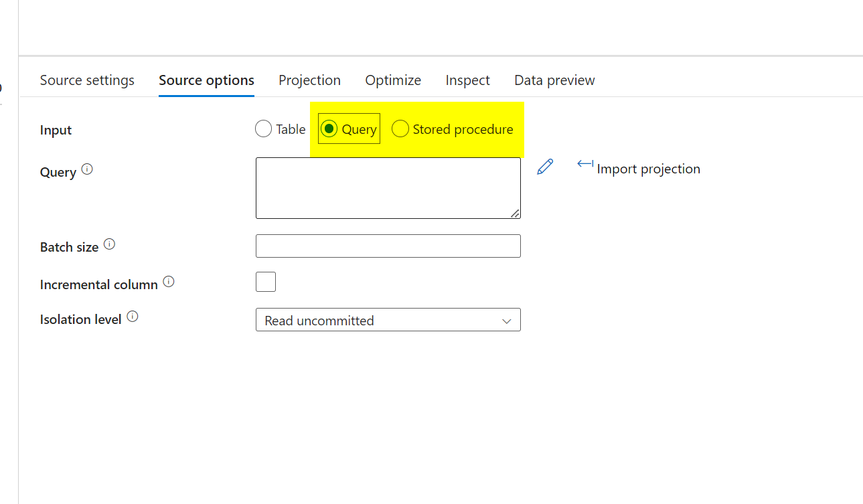Click the Incremental column info icon
This screenshot has height=504, width=863.
point(169,280)
